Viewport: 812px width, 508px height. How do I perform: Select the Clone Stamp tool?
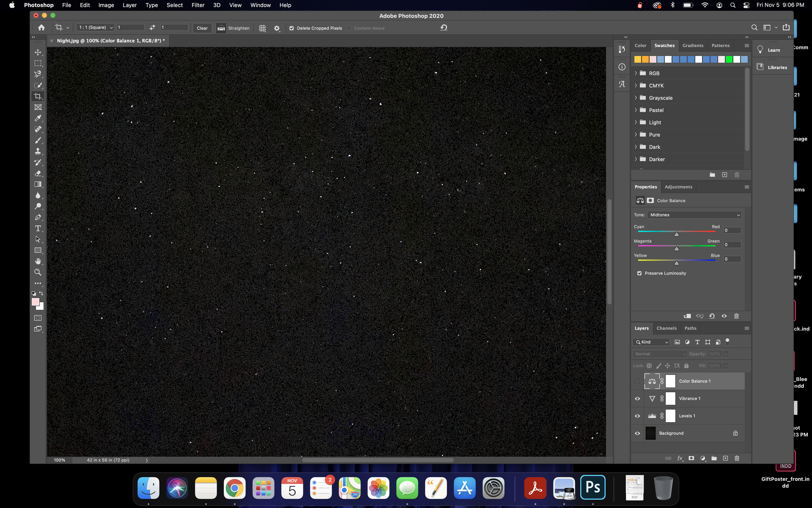pos(38,151)
